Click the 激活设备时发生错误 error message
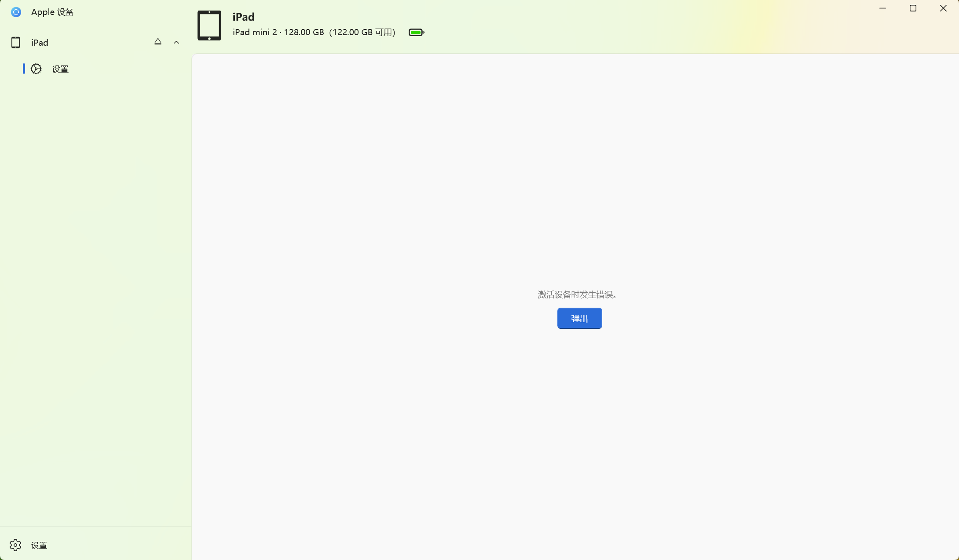This screenshot has height=560, width=959. coord(577,295)
